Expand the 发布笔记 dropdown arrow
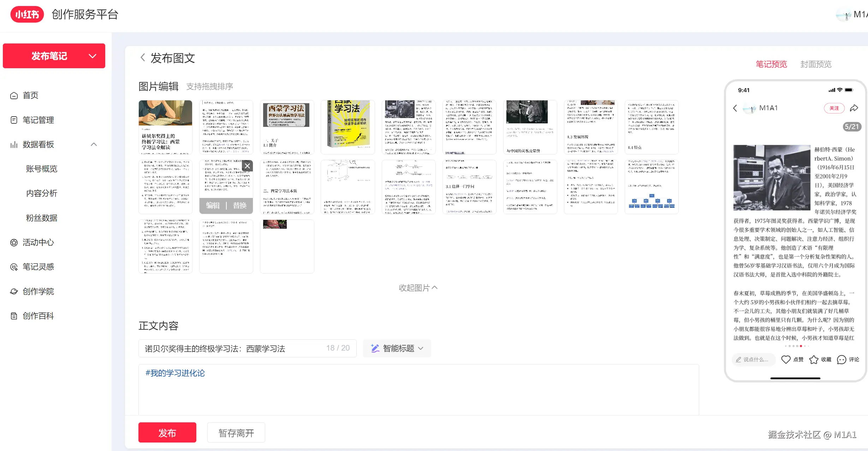 pos(93,56)
